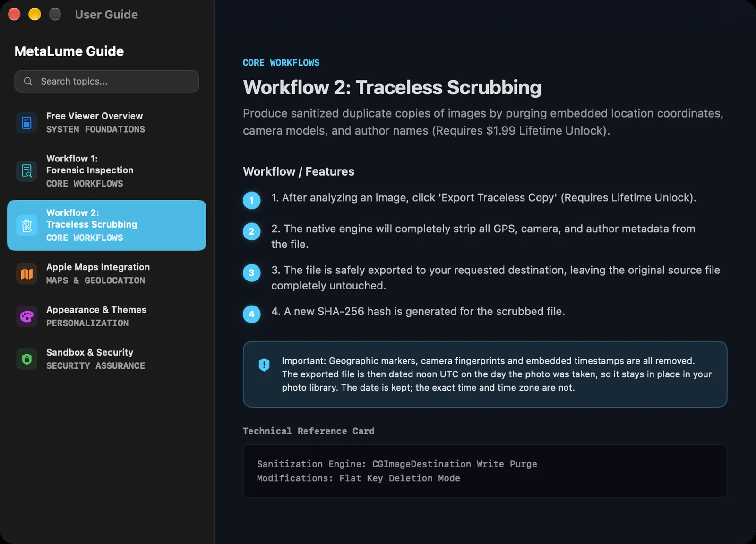
Task: Click the User Guide window title
Action: (106, 15)
